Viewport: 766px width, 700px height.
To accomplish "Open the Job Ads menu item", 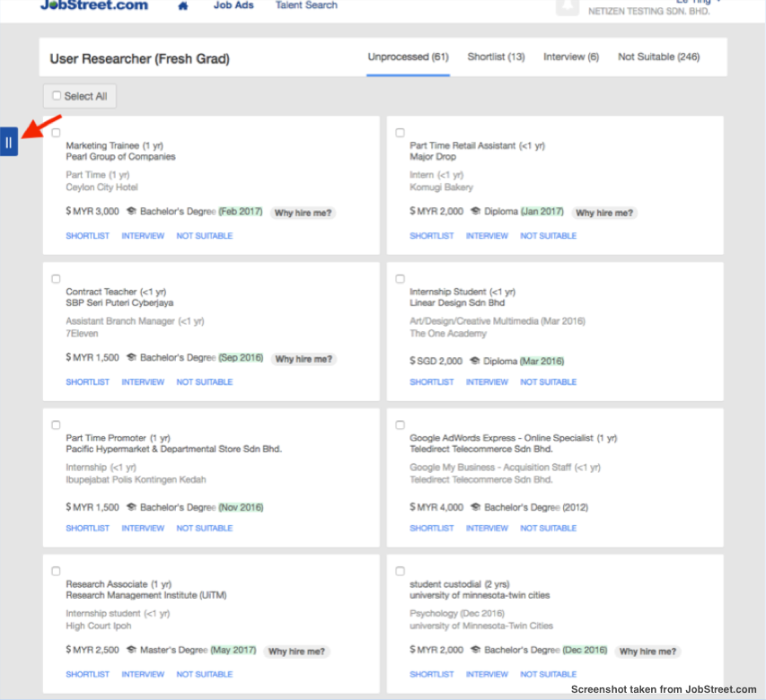I will point(233,5).
